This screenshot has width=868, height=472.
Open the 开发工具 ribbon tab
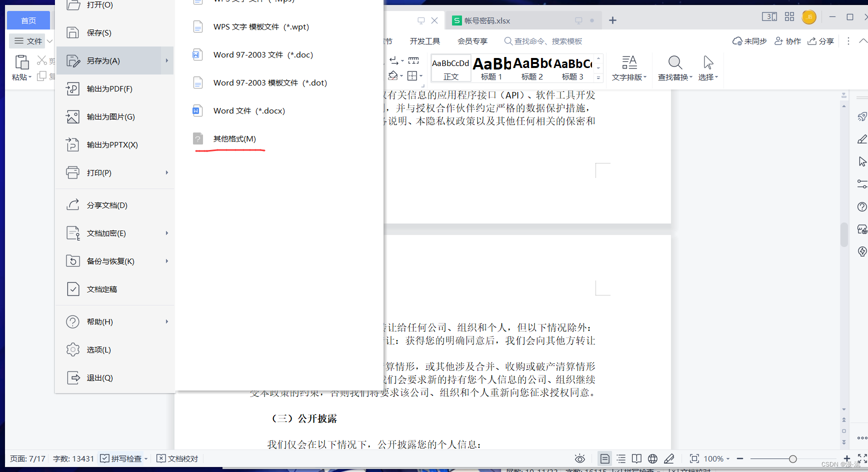point(425,41)
